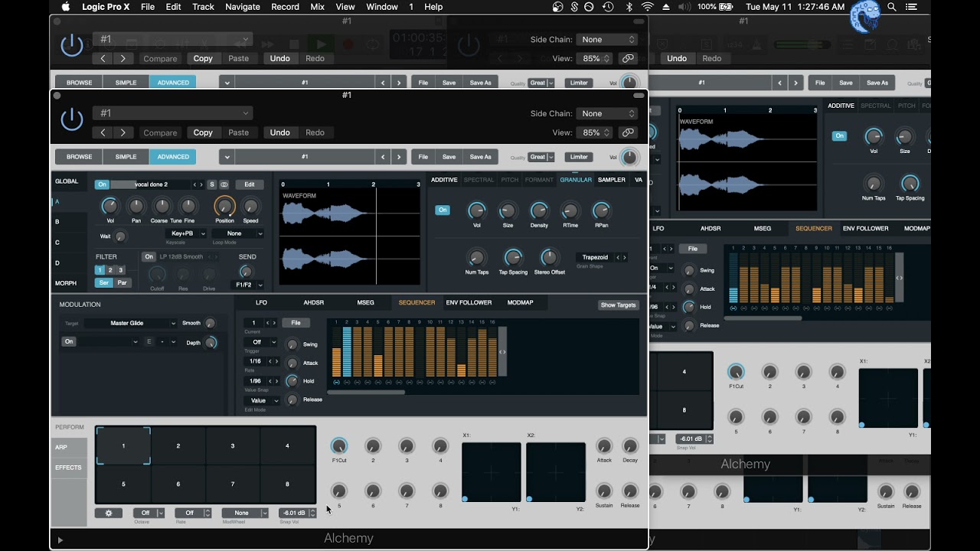Select the ADVANCED view tab
980x551 pixels.
[x=173, y=157]
